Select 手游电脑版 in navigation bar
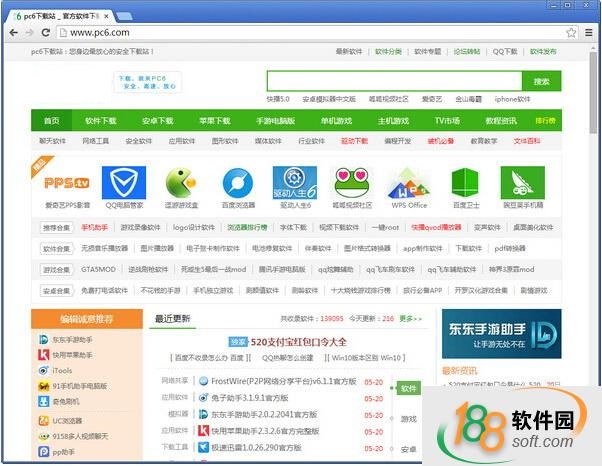Image resolution: width=602 pixels, height=466 pixels. (x=276, y=121)
